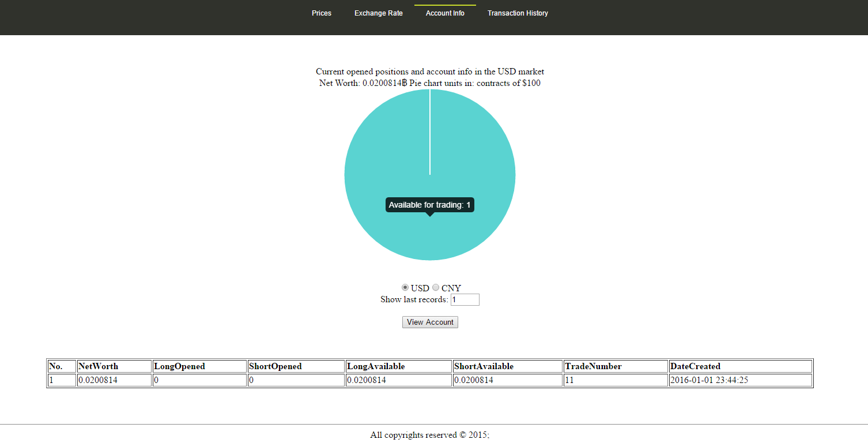The height and width of the screenshot is (443, 868).
Task: Click the ShortOpened column header
Action: pos(296,366)
